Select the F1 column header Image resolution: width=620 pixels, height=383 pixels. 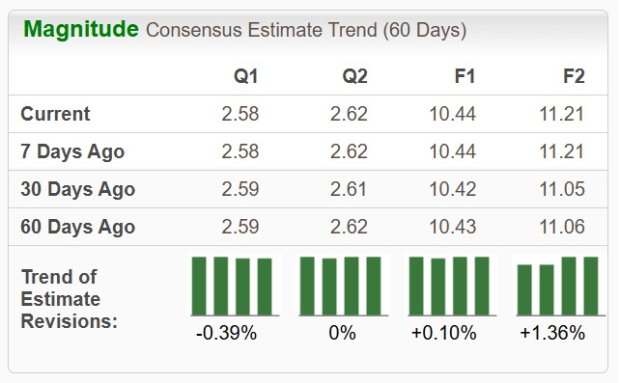click(465, 76)
